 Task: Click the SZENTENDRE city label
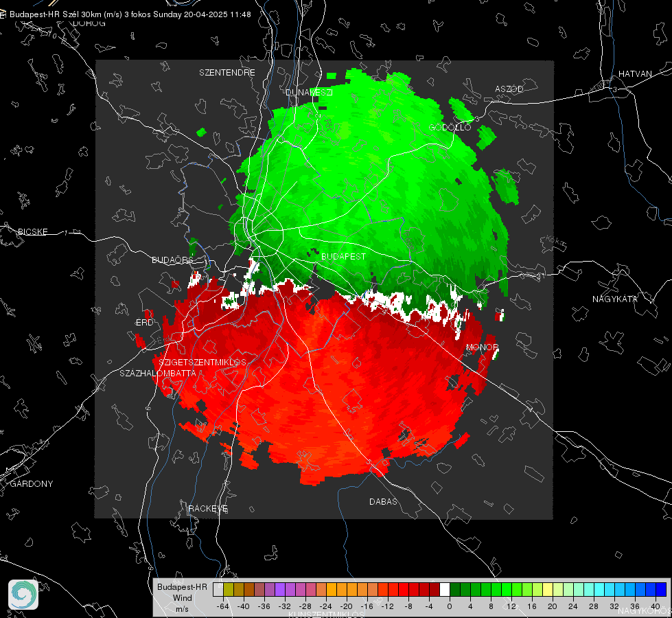click(x=227, y=73)
